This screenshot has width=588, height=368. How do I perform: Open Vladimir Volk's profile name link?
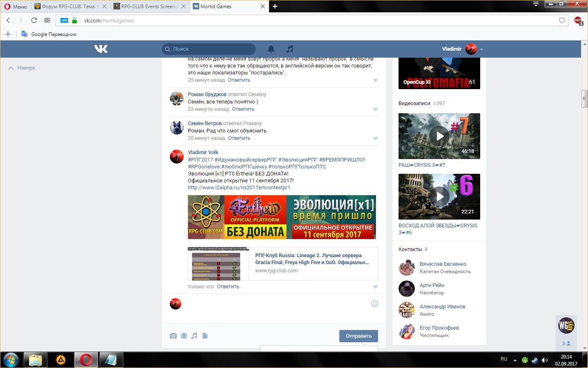coord(203,153)
